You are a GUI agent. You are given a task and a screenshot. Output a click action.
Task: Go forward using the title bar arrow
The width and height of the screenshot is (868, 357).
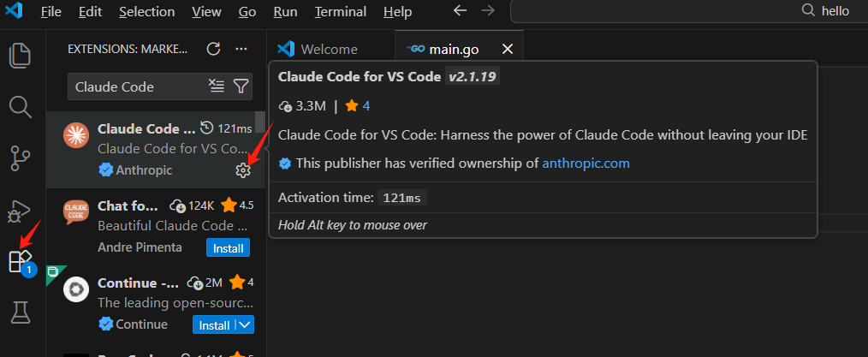pos(488,10)
